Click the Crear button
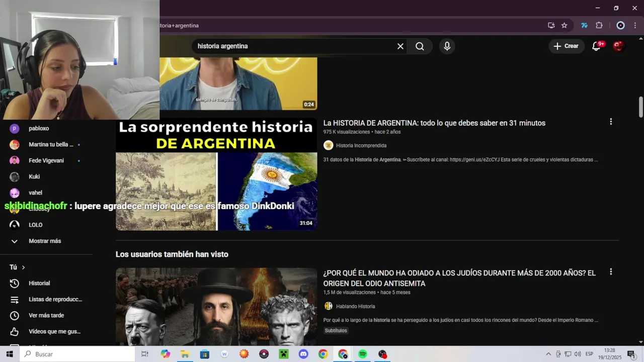Image resolution: width=644 pixels, height=362 pixels. click(x=566, y=46)
